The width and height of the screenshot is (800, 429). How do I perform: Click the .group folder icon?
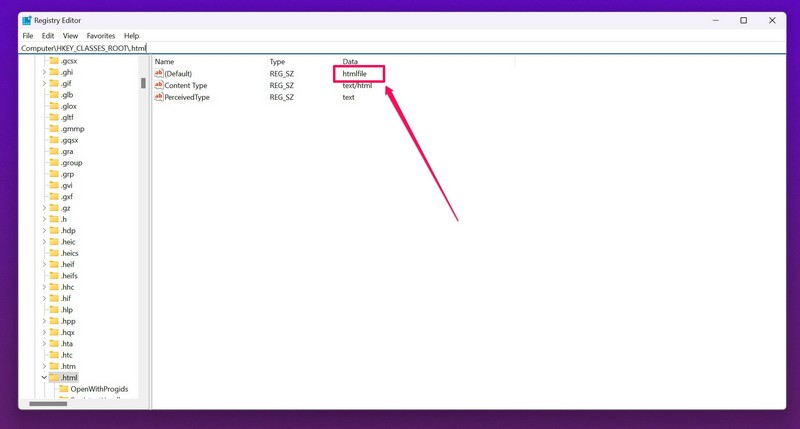coord(54,163)
